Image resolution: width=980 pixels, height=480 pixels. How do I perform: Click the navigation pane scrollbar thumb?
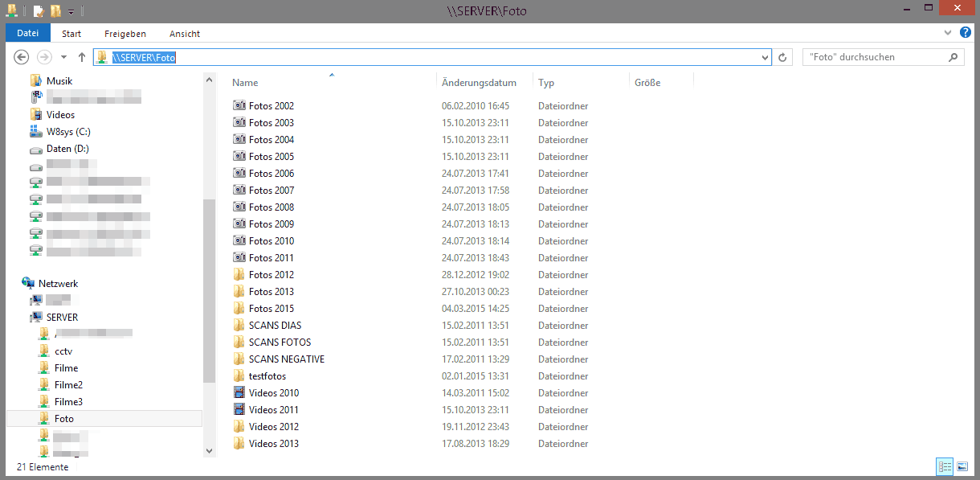coord(210,290)
